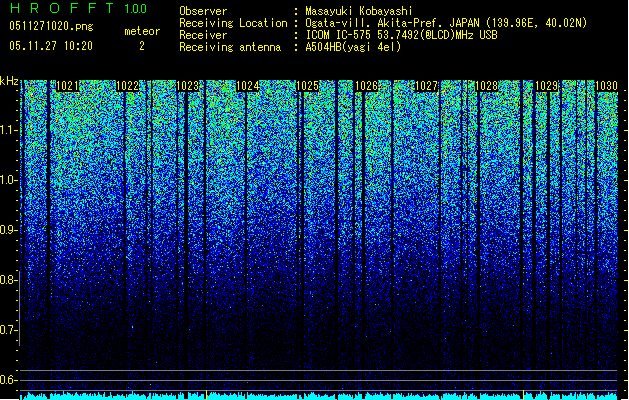Click the 1026 time marker label

(367, 86)
